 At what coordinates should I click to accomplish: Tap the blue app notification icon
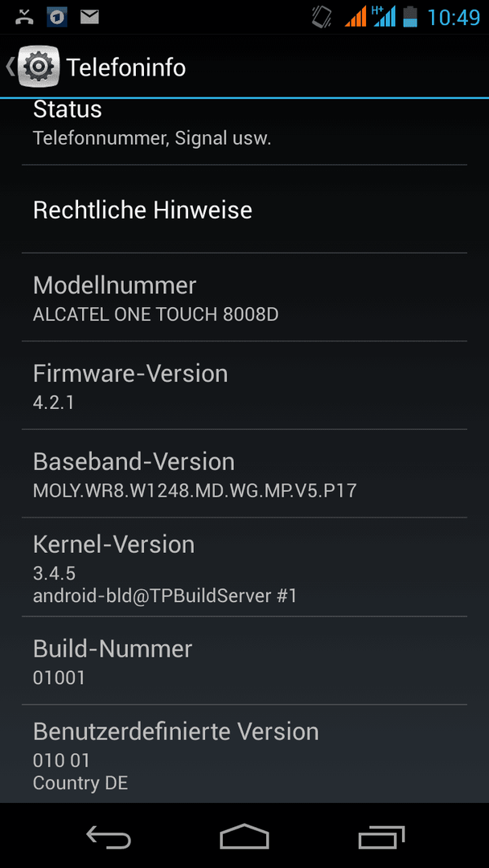click(56, 17)
